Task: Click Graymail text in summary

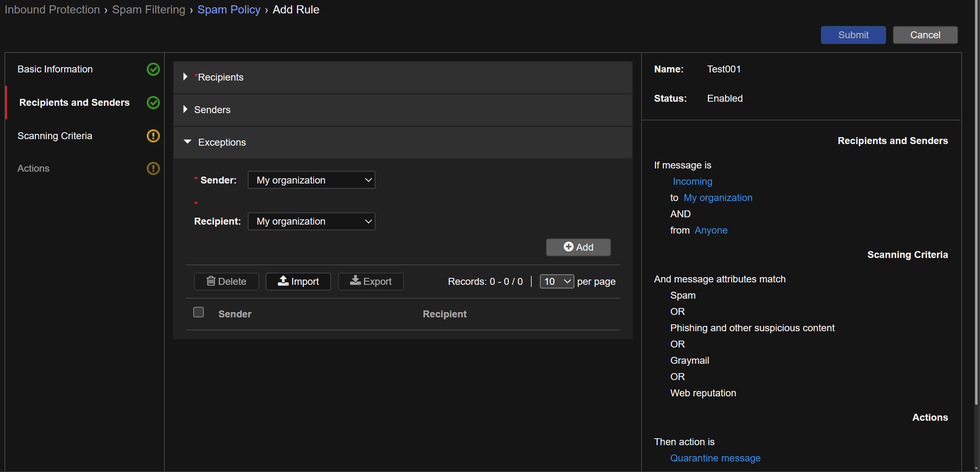Action: tap(690, 361)
